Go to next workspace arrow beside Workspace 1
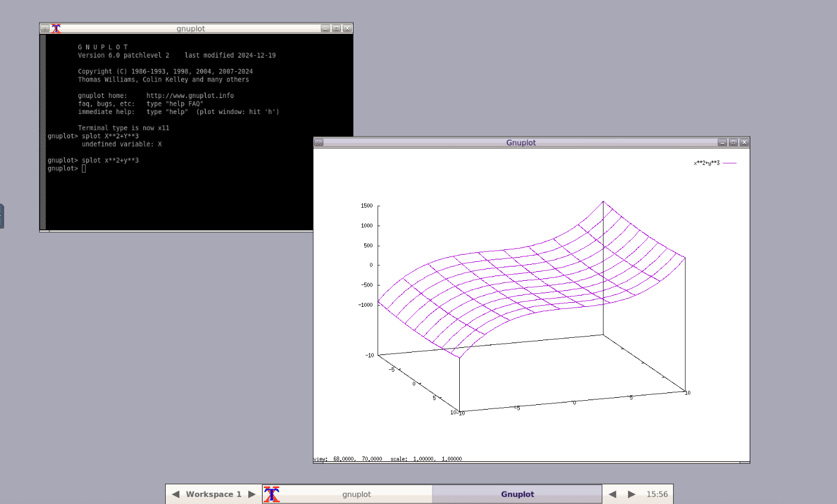 (252, 494)
